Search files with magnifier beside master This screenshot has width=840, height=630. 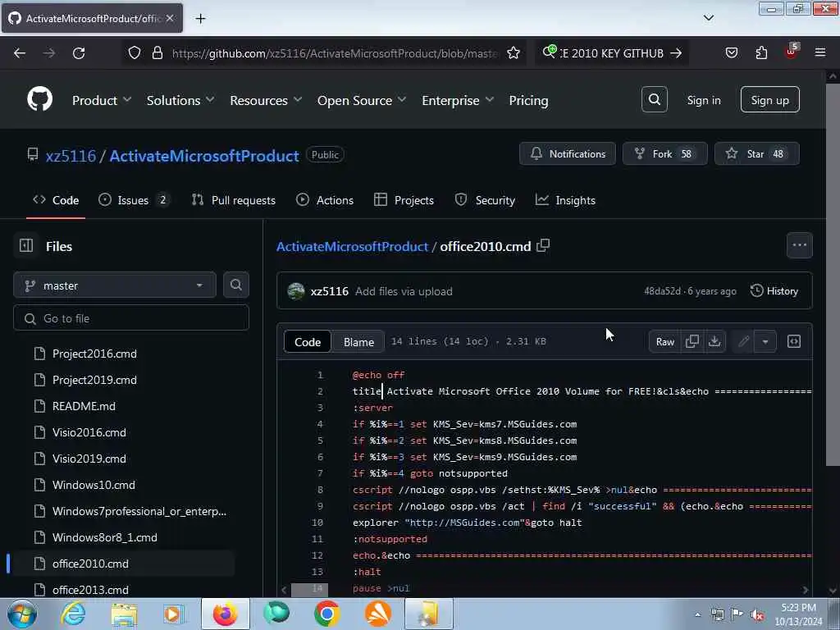point(235,285)
